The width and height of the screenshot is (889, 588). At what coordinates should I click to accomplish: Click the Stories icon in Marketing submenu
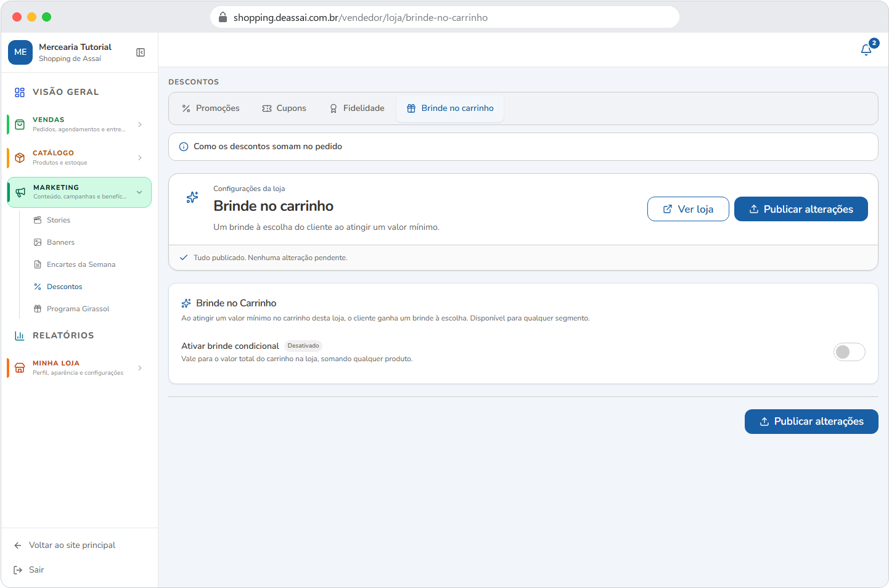tap(38, 220)
